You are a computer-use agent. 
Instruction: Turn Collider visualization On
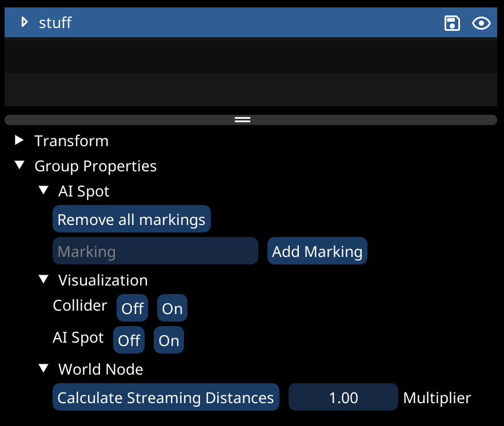[172, 308]
